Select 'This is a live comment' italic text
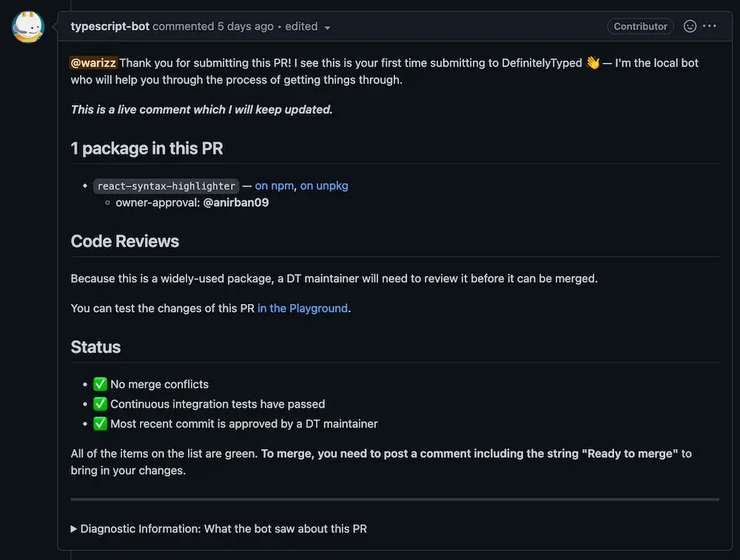This screenshot has width=740, height=560. click(201, 109)
